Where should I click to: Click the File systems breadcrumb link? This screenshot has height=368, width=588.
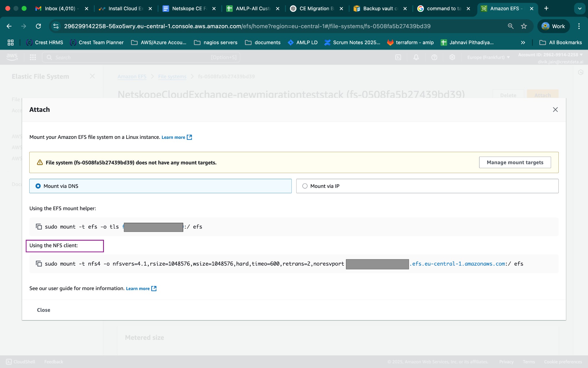(172, 76)
